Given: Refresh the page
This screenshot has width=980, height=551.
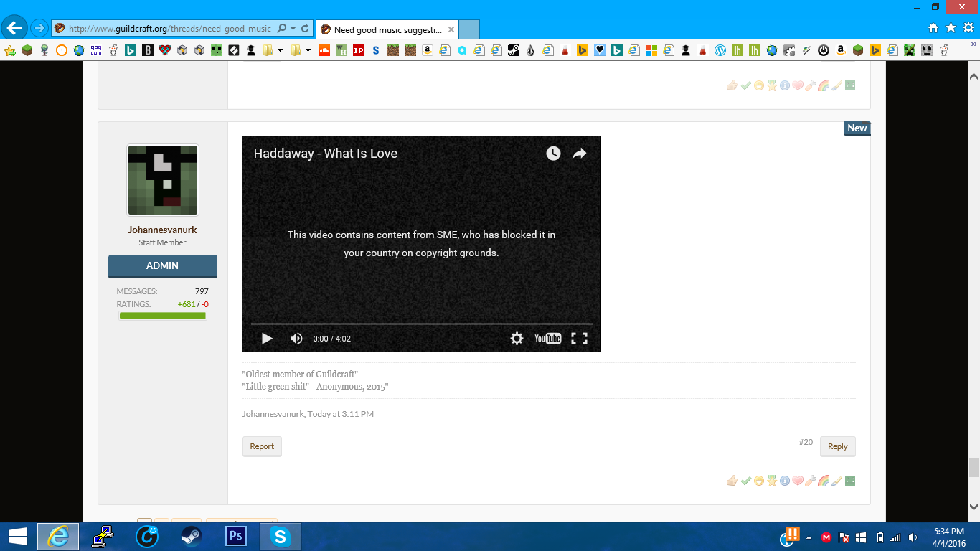Looking at the screenshot, I should coord(305,29).
